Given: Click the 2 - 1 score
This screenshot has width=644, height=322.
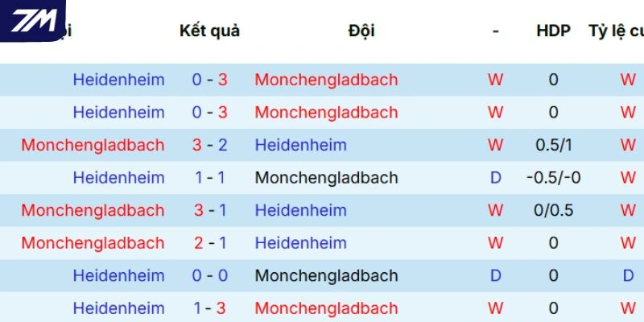Looking at the screenshot, I should [209, 243].
